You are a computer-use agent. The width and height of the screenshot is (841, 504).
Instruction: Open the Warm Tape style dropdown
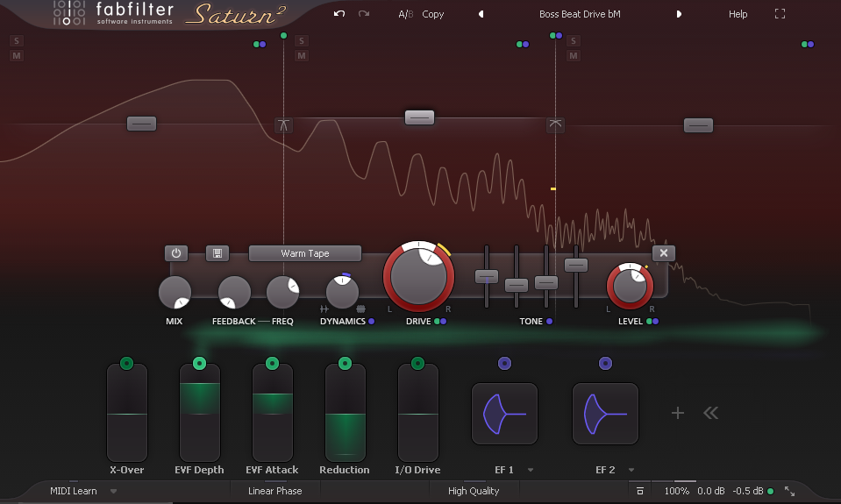305,253
